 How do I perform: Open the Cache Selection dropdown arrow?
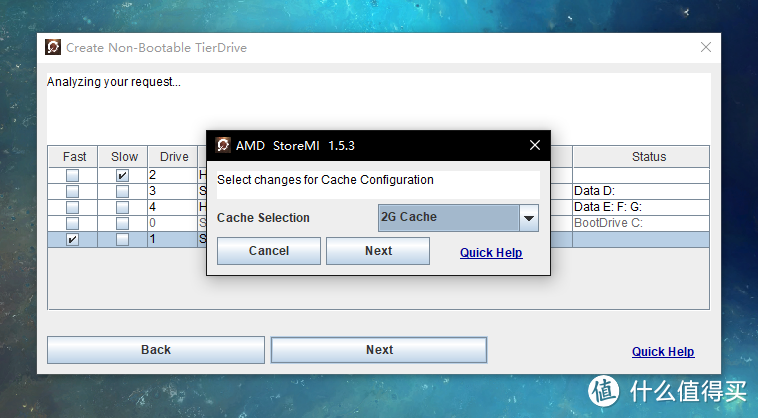[x=529, y=218]
